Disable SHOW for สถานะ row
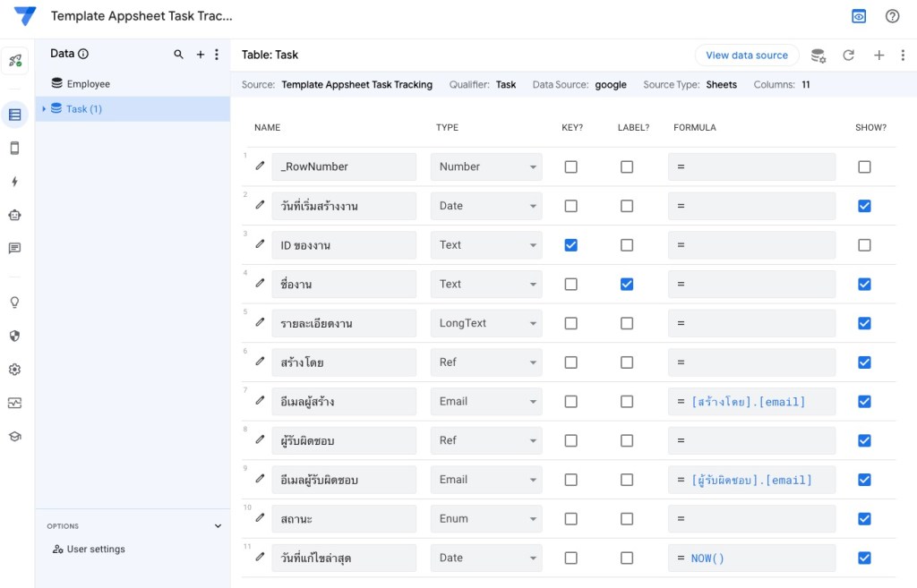The height and width of the screenshot is (588, 917). [864, 518]
